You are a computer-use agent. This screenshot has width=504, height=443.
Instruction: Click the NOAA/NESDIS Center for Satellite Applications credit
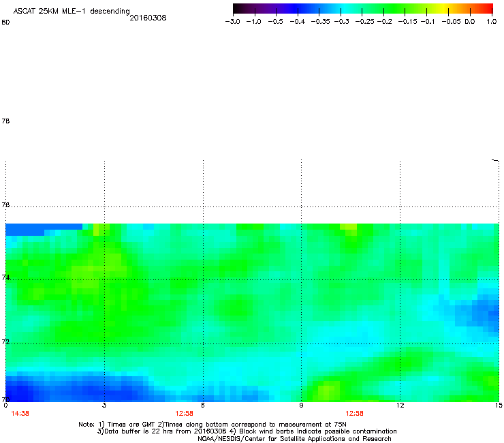(294, 439)
